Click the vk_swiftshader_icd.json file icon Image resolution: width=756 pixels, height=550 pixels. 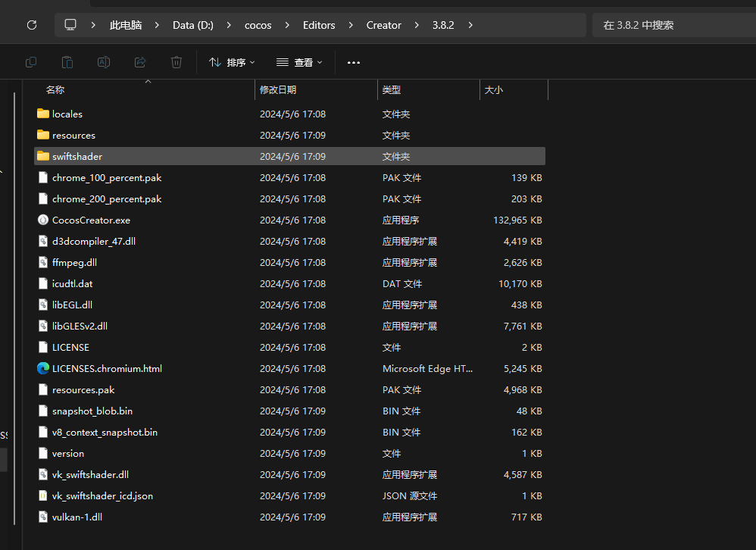click(43, 495)
